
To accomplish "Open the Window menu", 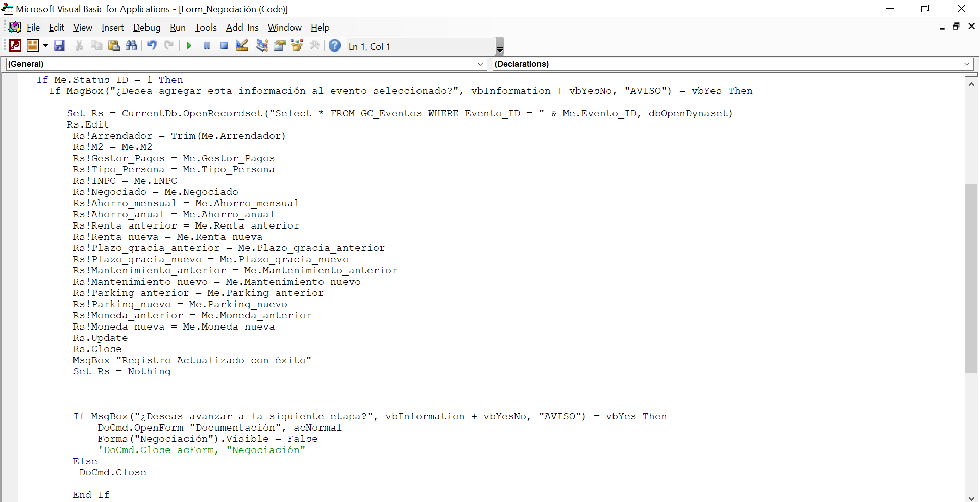I will (285, 28).
